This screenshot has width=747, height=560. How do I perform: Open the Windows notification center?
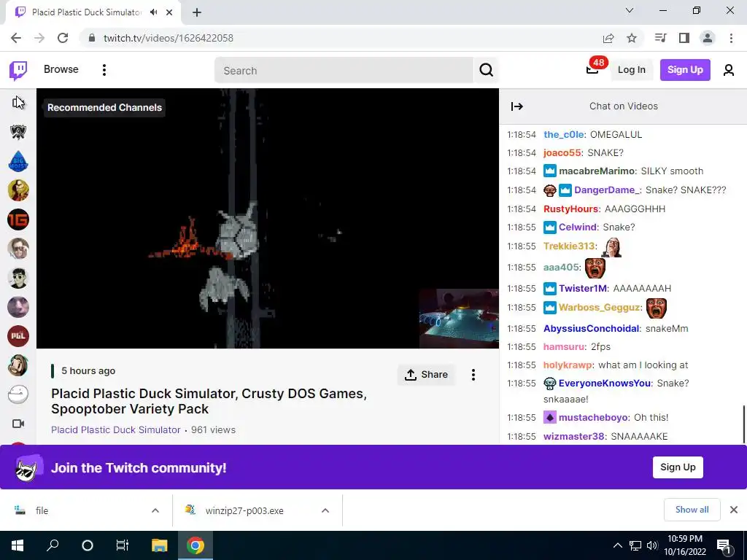(724, 545)
